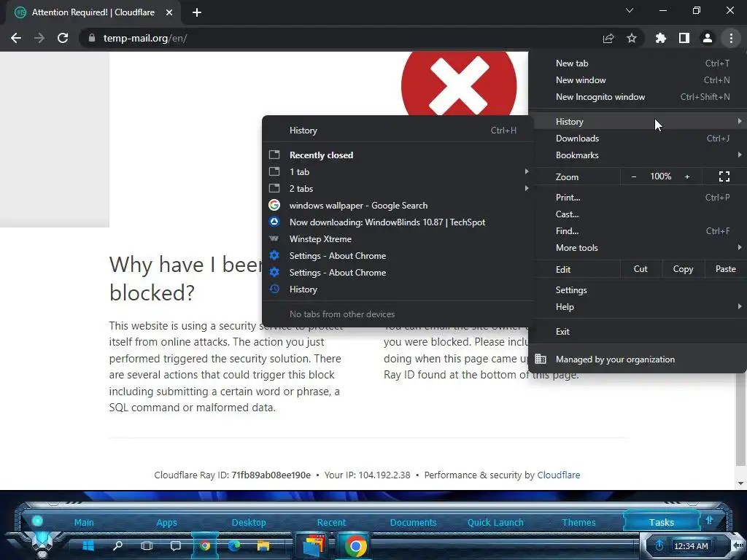This screenshot has height=560, width=747.
Task: Select Tasks tab in Winstep bar
Action: tap(661, 522)
